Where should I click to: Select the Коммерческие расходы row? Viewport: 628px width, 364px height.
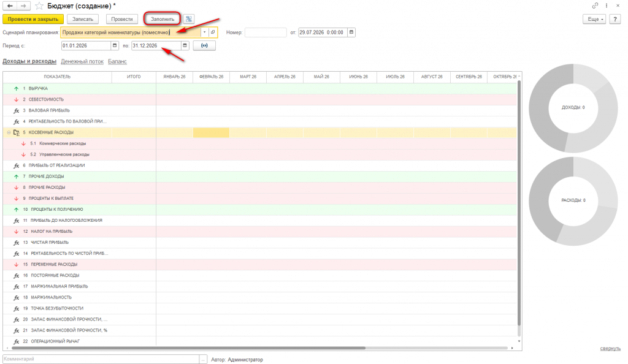(x=259, y=143)
